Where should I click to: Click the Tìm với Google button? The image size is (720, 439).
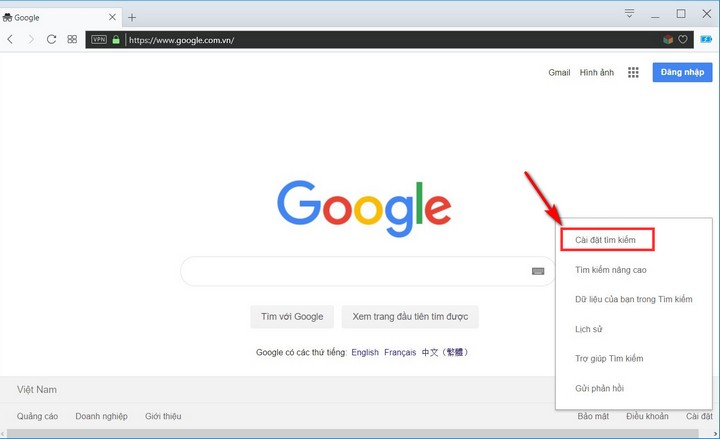click(292, 317)
